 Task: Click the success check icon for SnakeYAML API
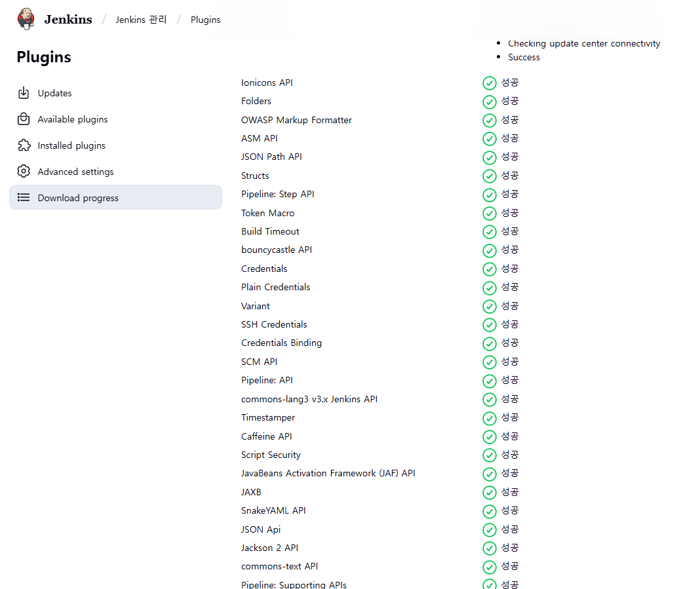[490, 511]
